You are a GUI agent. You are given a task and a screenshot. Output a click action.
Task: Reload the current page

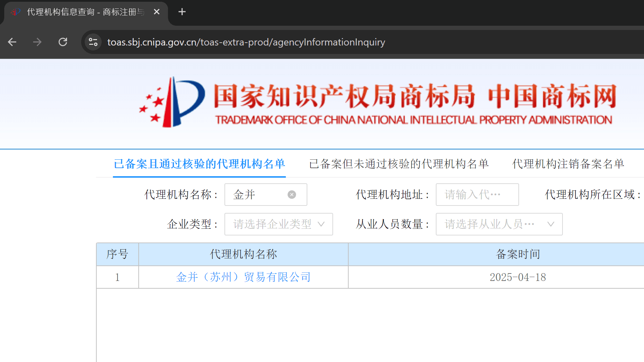click(x=63, y=42)
